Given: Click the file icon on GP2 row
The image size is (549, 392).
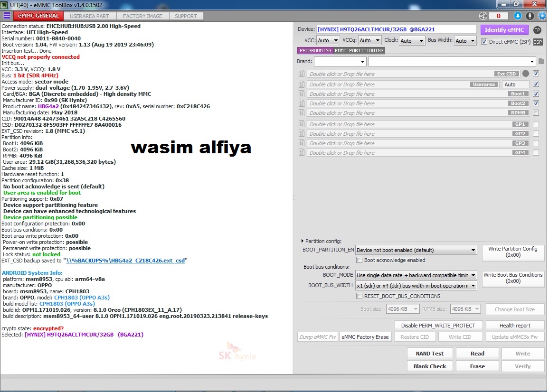Looking at the screenshot, I should (x=302, y=133).
